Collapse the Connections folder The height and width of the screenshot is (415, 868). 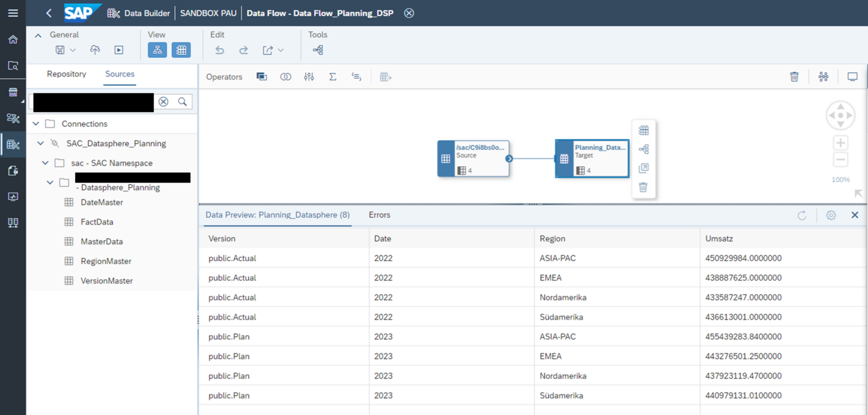tap(36, 124)
